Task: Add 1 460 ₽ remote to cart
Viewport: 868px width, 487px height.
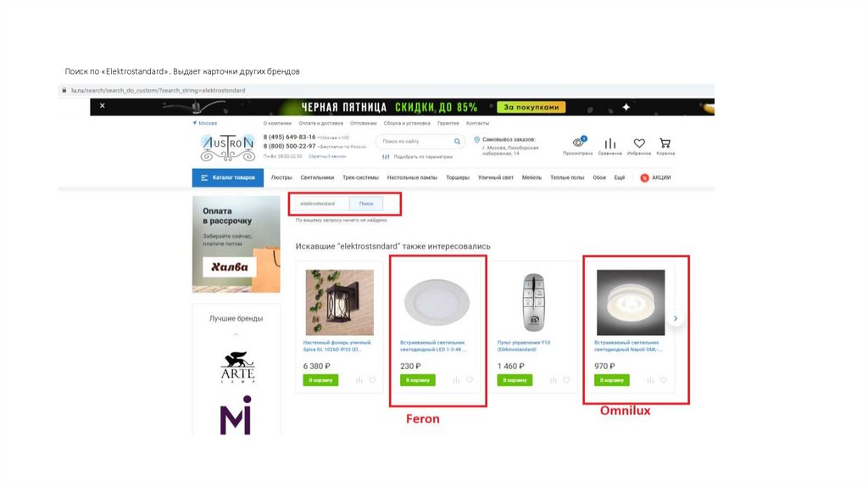Action: coord(515,380)
